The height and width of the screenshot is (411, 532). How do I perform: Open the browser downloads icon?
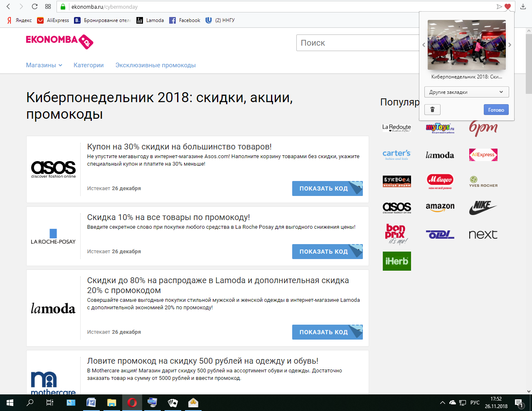[523, 7]
